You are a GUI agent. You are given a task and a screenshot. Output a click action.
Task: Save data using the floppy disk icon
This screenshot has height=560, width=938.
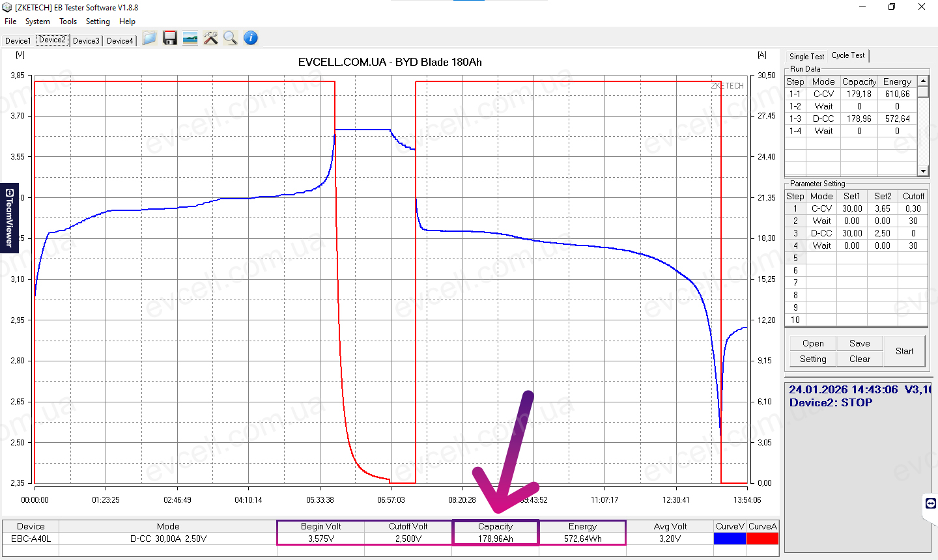(x=170, y=38)
